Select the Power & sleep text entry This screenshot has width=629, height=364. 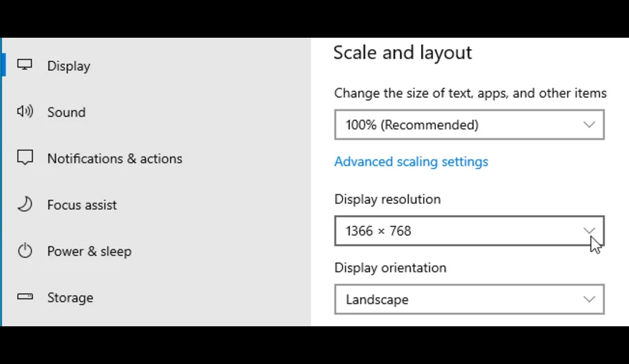(89, 251)
